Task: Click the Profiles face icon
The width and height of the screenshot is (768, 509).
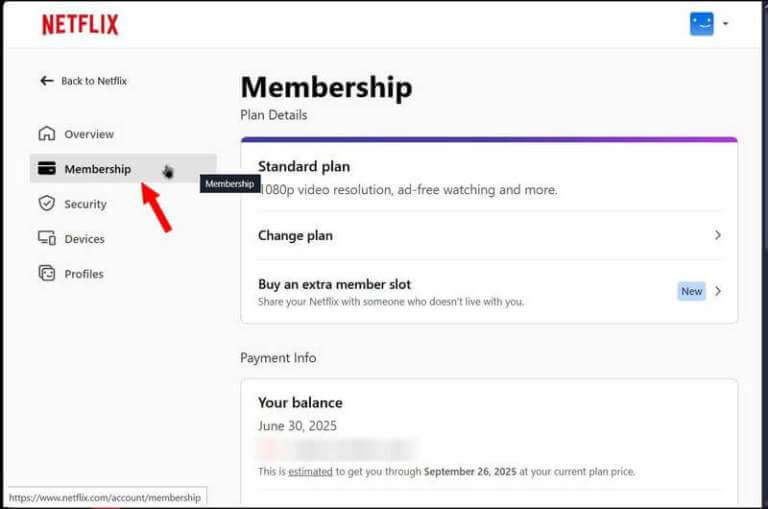Action: 47,273
